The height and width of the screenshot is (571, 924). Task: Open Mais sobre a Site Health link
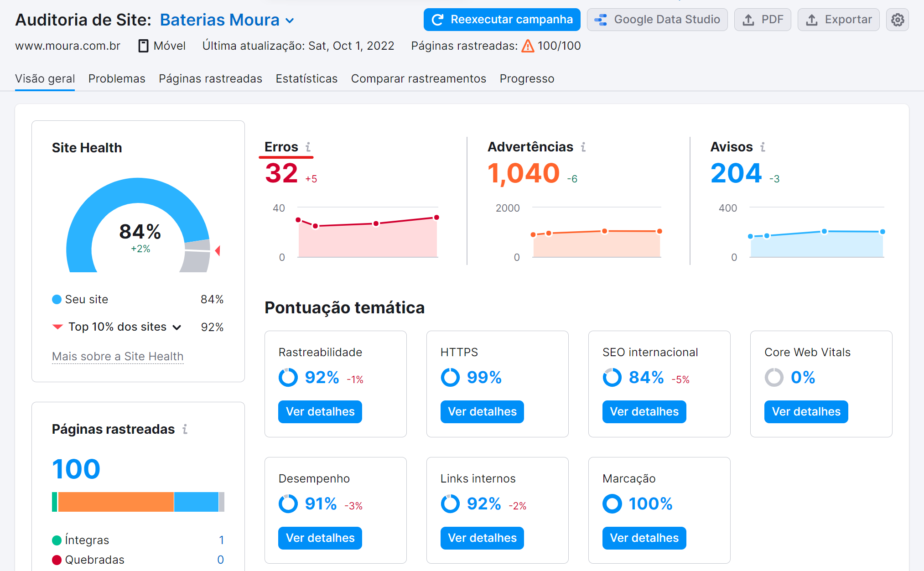117,356
